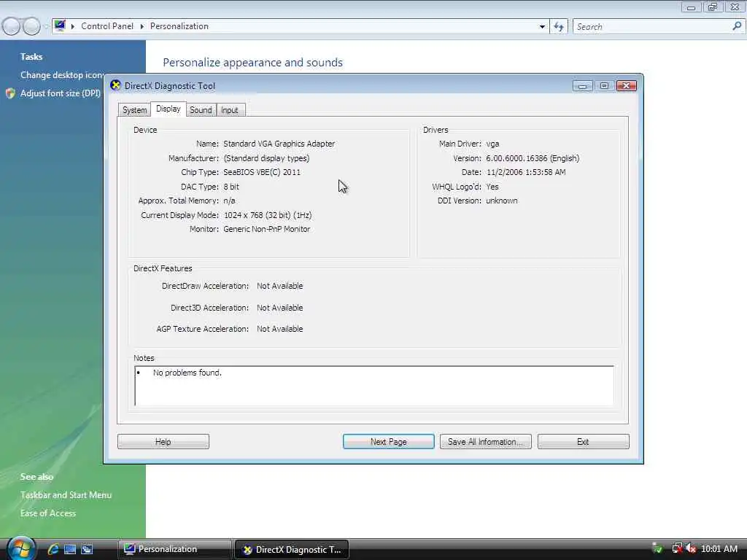Image resolution: width=747 pixels, height=560 pixels.
Task: Restore down the Personalization window
Action: pyautogui.click(x=713, y=7)
